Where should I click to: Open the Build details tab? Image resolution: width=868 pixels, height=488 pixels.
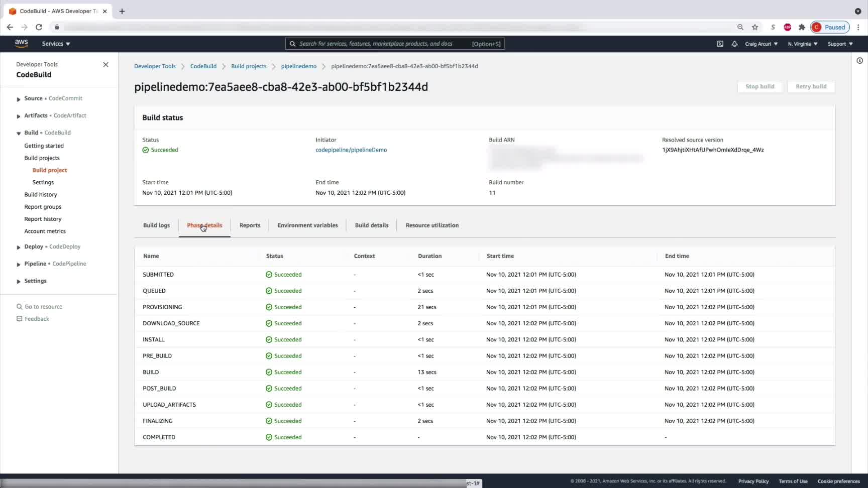tap(372, 225)
